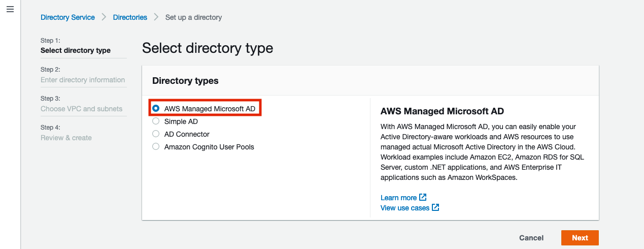Viewport: 644px width, 249px height.
Task: Choose the Simple AD directory type
Action: (156, 121)
